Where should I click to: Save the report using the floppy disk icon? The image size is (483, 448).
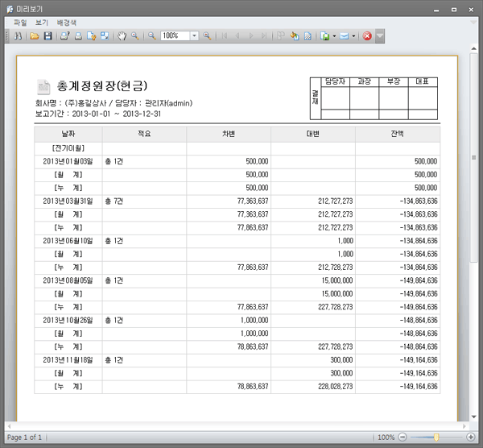[x=47, y=36]
